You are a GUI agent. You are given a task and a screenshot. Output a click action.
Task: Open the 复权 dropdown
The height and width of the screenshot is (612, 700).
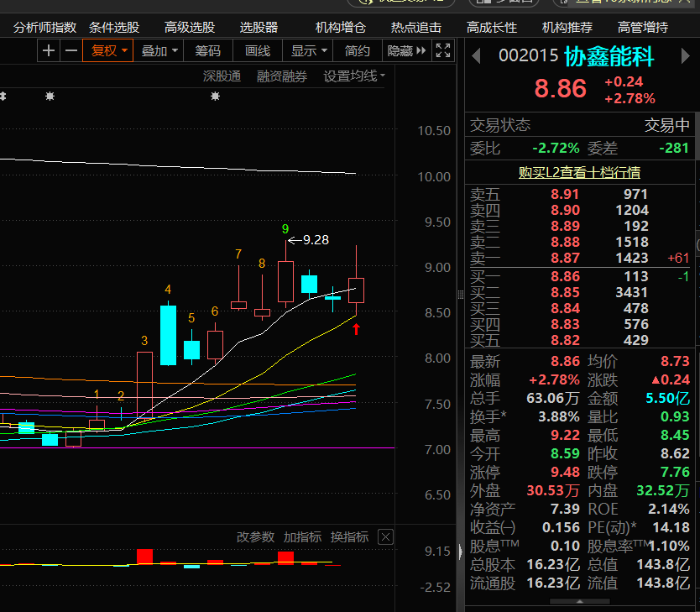tap(108, 51)
